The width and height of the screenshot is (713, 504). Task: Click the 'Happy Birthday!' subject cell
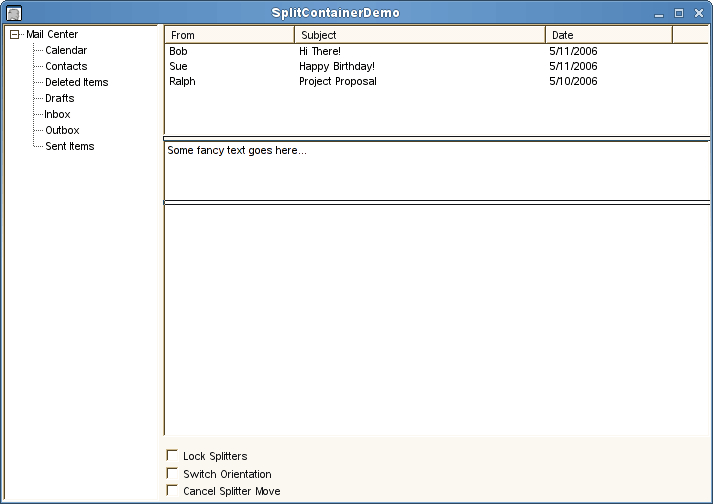click(337, 66)
